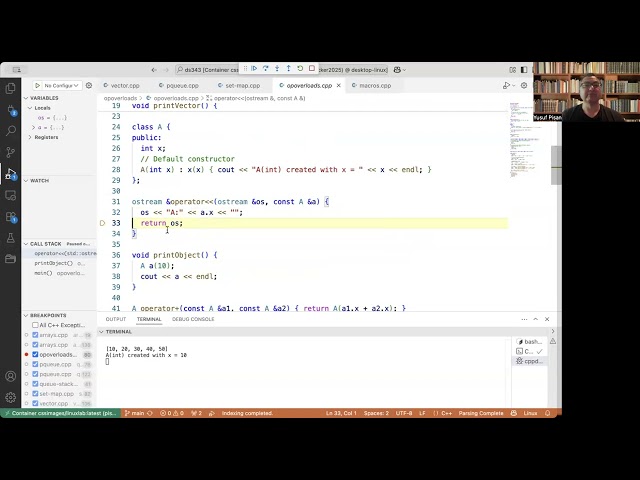Open the Search view in activity bar

(11, 131)
